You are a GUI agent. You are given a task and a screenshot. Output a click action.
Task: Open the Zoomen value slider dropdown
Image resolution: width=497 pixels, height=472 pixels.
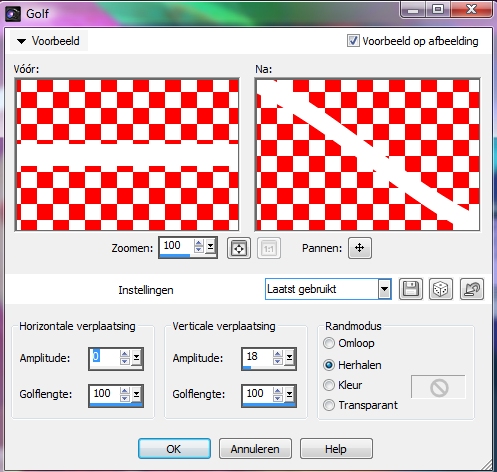pos(210,247)
